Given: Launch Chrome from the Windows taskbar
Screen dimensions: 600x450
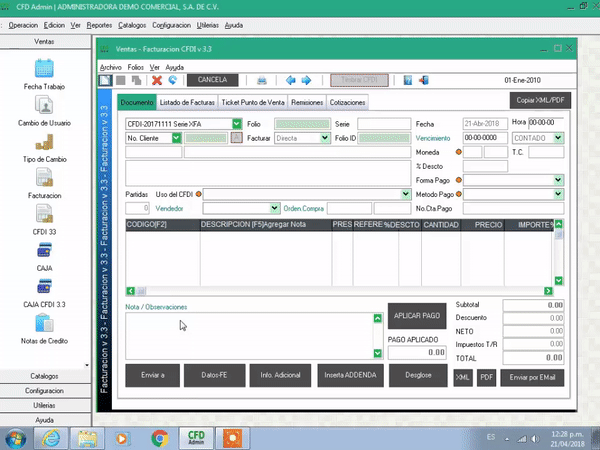Looking at the screenshot, I should [158, 437].
